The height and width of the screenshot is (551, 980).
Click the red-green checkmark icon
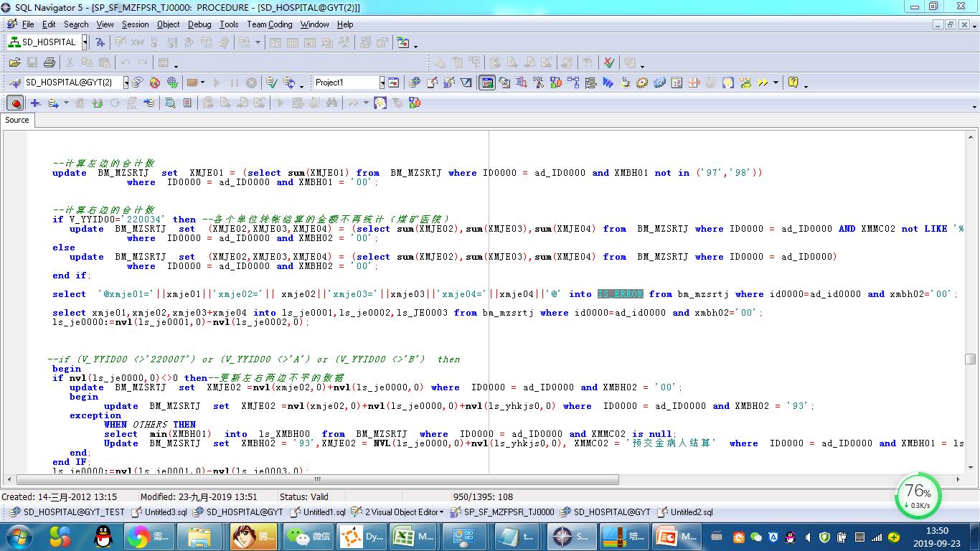point(608,62)
